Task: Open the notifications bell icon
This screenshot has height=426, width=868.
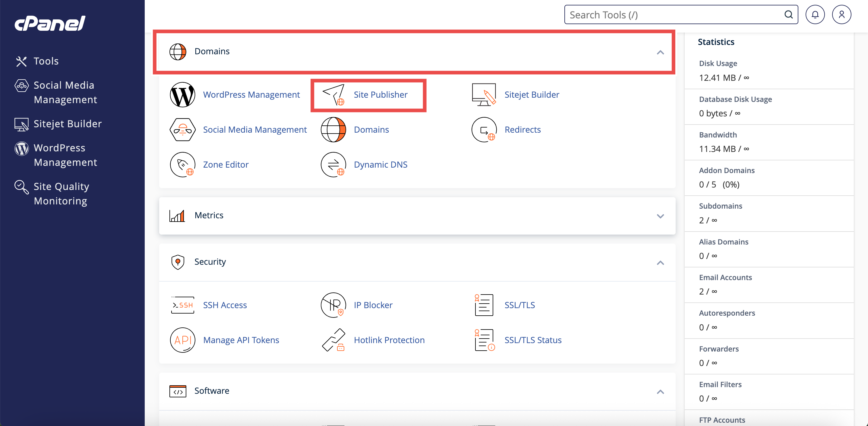Action: coord(815,15)
